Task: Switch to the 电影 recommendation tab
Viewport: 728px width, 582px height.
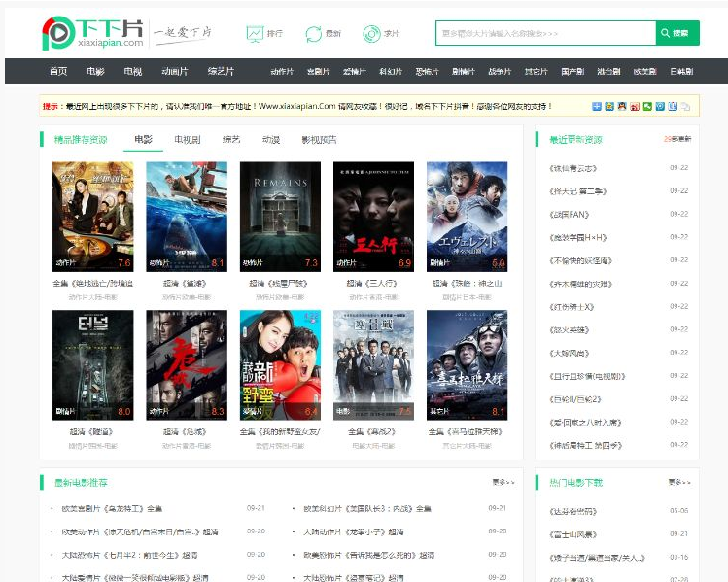Action: click(x=143, y=139)
